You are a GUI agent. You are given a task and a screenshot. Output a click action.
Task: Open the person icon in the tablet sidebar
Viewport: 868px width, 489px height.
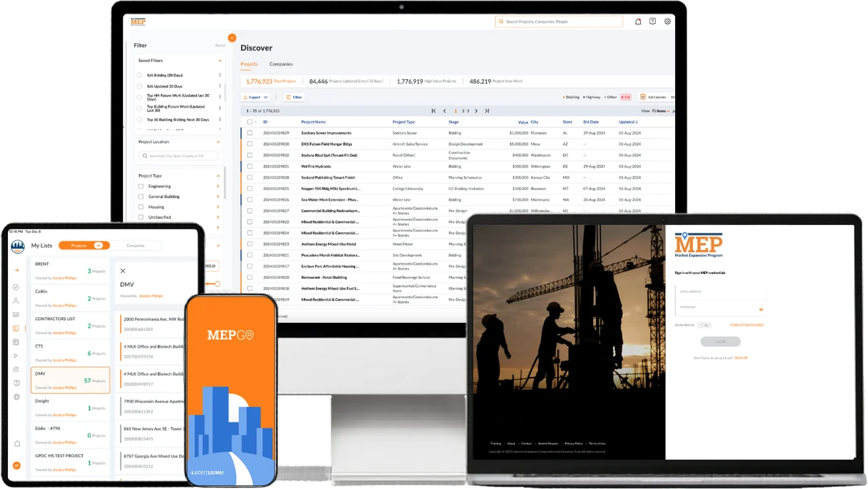[16, 301]
